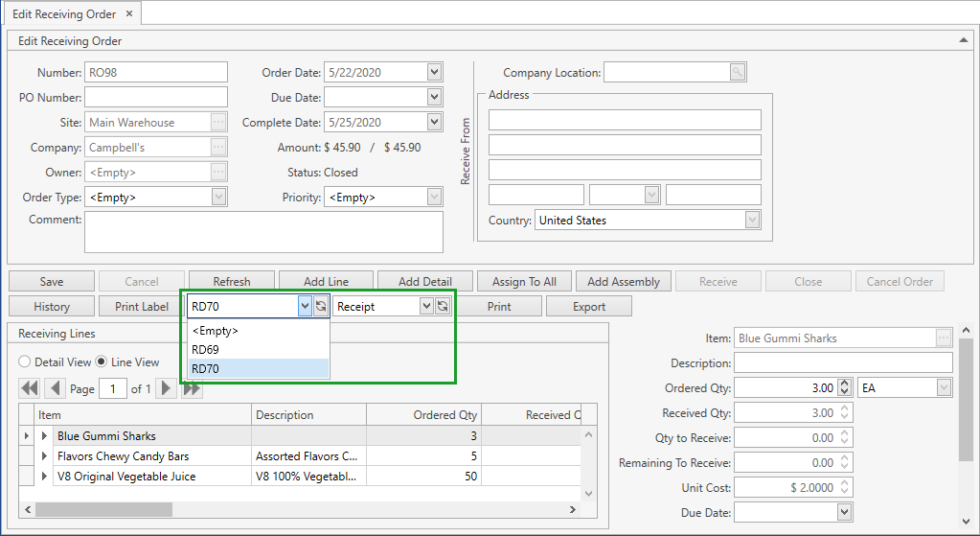Screen dimensions: 980x536
Task: Choose <Empty> option in dropdown list
Action: point(216,331)
